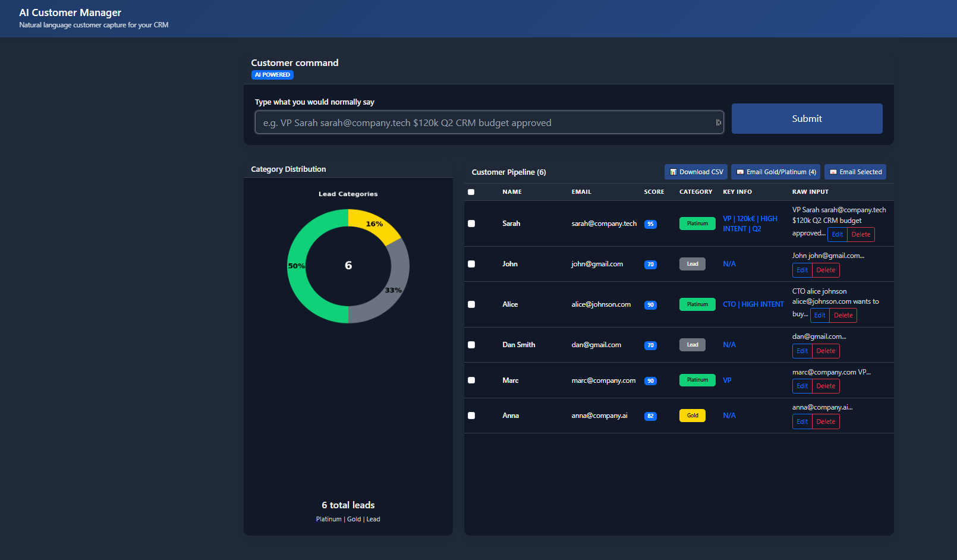Check Marc's row checkbox
Image resolution: width=957 pixels, height=560 pixels.
[x=471, y=380]
